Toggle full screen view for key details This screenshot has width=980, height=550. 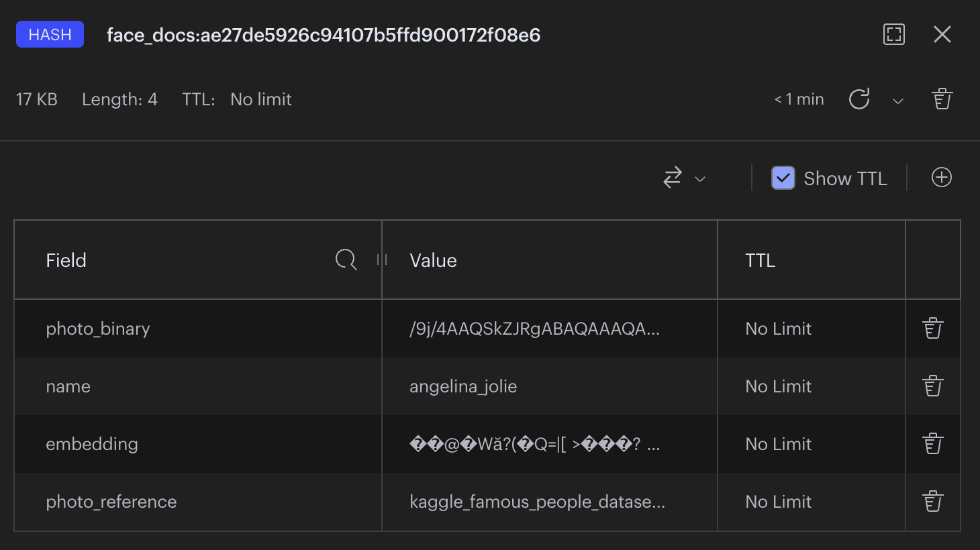[893, 34]
